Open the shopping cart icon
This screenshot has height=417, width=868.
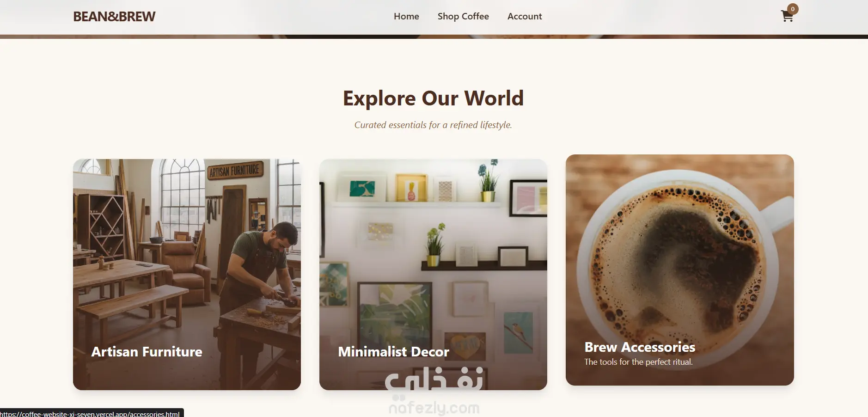787,17
